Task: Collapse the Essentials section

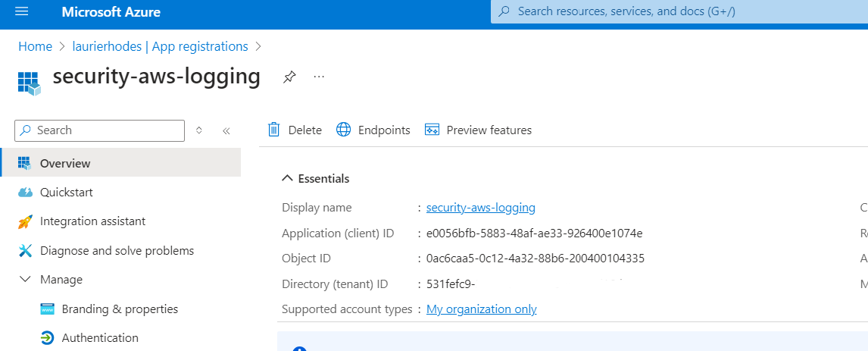Action: [x=287, y=179]
